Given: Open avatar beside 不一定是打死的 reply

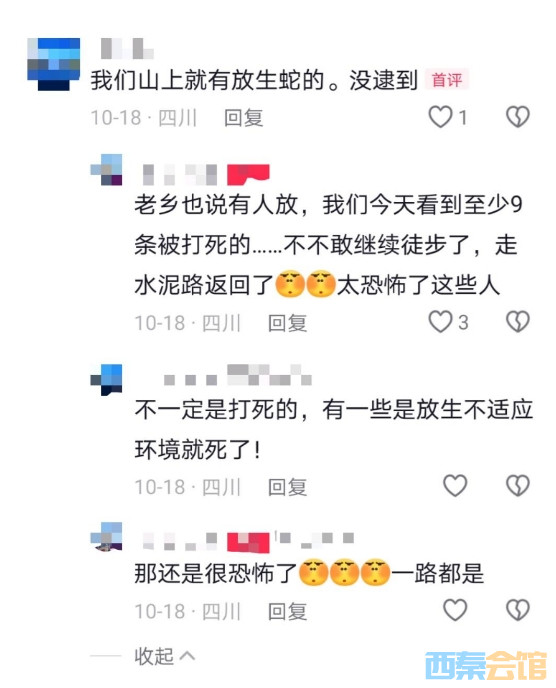Looking at the screenshot, I should point(106,380).
